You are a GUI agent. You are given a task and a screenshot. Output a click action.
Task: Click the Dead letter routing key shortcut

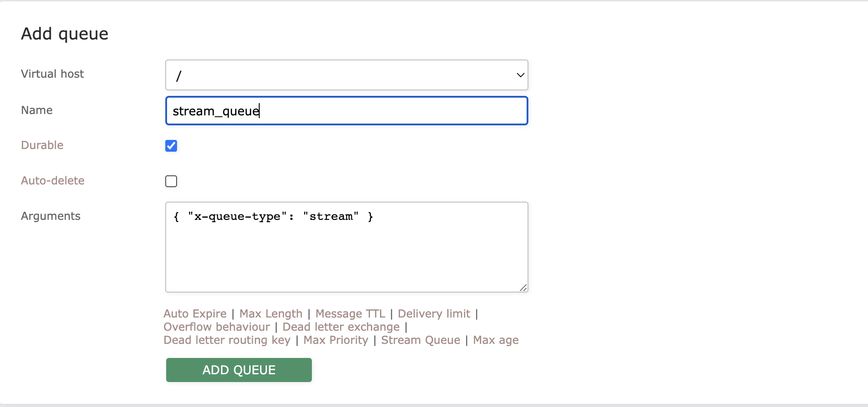pos(227,340)
